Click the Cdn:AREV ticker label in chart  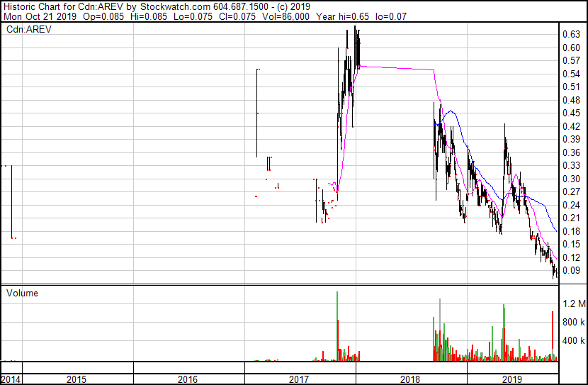tap(28, 29)
